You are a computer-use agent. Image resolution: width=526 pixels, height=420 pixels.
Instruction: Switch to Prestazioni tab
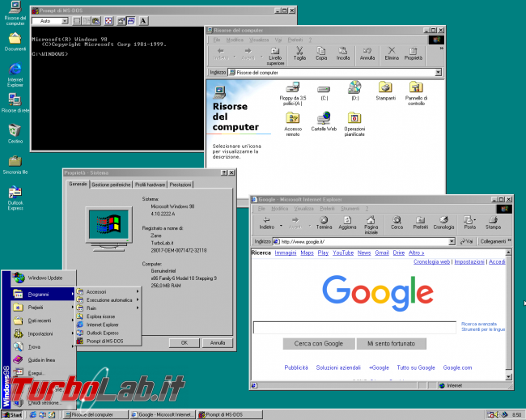pos(180,185)
